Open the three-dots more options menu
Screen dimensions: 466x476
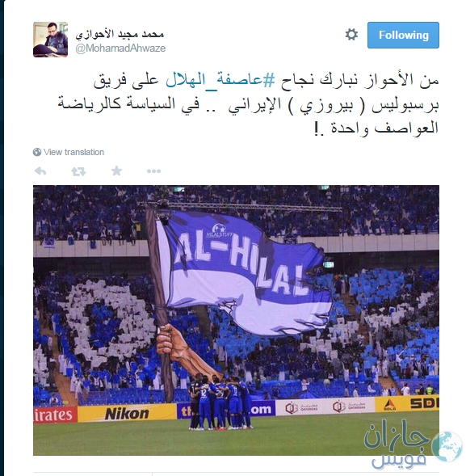(x=153, y=171)
